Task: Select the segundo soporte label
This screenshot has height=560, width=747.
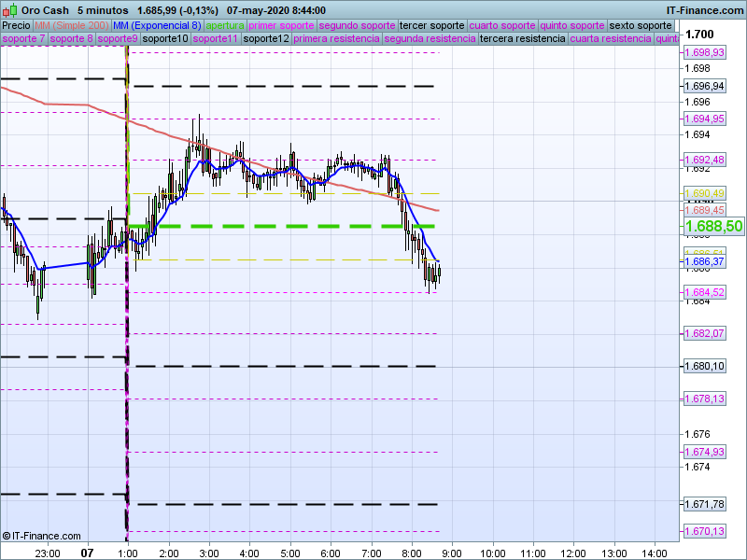Action: [357, 25]
